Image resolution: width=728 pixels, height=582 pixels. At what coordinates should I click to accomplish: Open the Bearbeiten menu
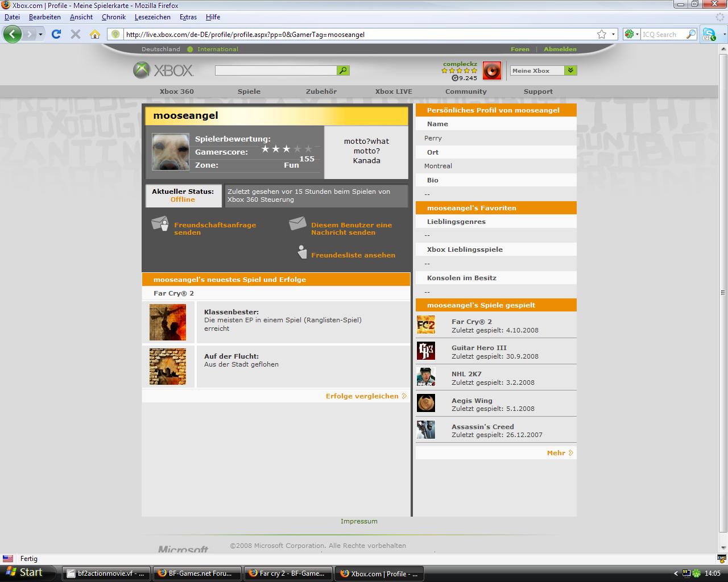point(44,17)
